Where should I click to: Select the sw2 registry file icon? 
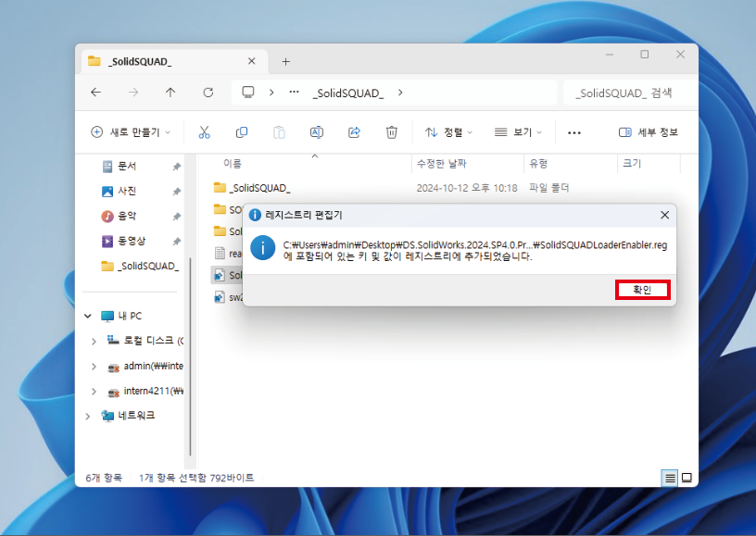(220, 297)
